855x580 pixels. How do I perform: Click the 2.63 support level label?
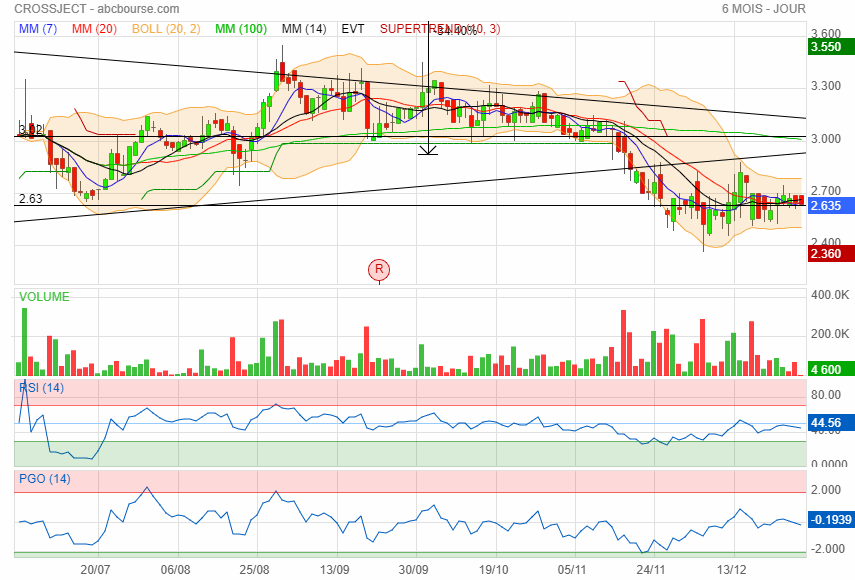point(31,199)
